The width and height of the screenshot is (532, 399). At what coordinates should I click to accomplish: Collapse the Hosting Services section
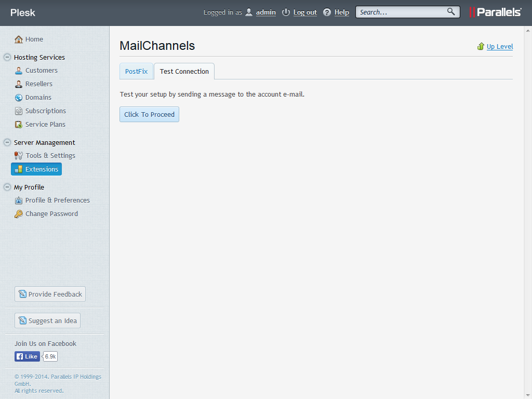pyautogui.click(x=7, y=57)
